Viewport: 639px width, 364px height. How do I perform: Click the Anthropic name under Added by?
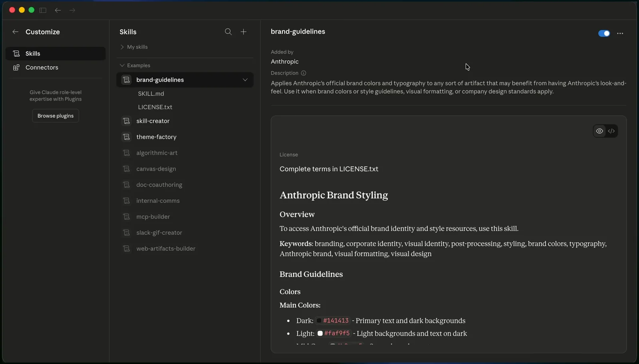click(285, 61)
